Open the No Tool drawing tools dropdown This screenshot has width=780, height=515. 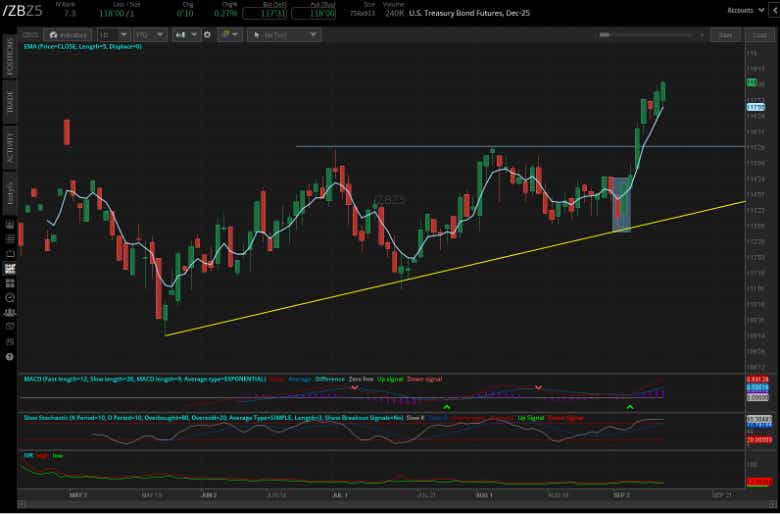284,35
